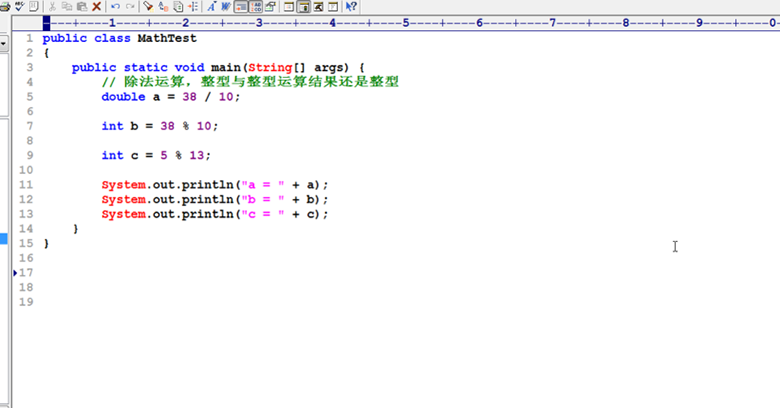
Task: Expand the left side panel dropdown arrow
Action: click(4, 43)
